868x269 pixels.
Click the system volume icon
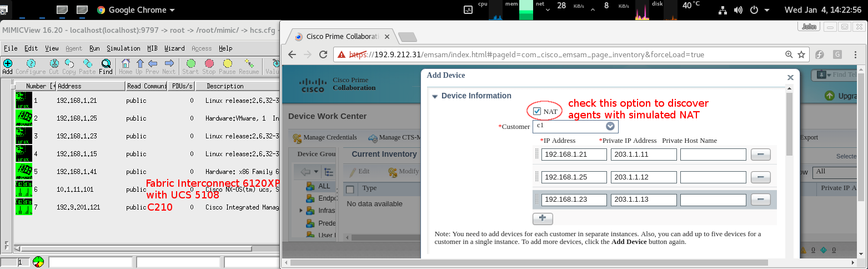point(738,10)
